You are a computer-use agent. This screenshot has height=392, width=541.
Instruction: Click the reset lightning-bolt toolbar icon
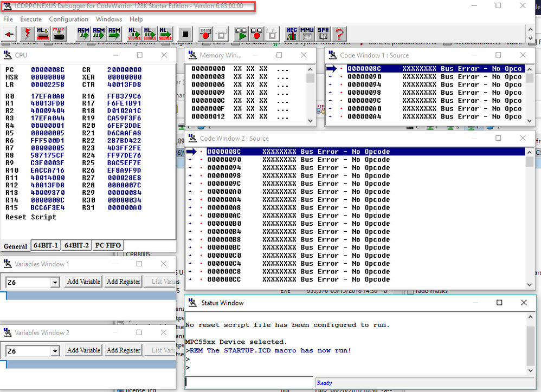27,34
